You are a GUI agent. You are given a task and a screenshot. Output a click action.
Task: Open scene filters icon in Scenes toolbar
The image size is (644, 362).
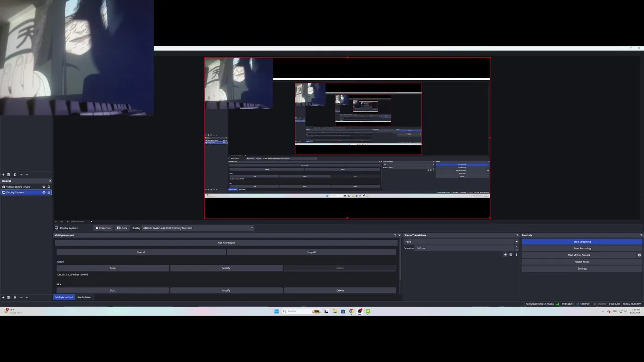(x=15, y=175)
